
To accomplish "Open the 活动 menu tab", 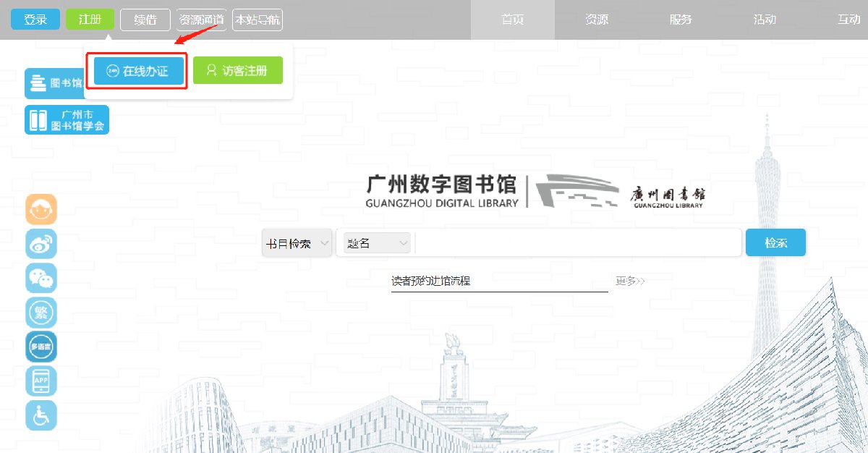I will [765, 20].
